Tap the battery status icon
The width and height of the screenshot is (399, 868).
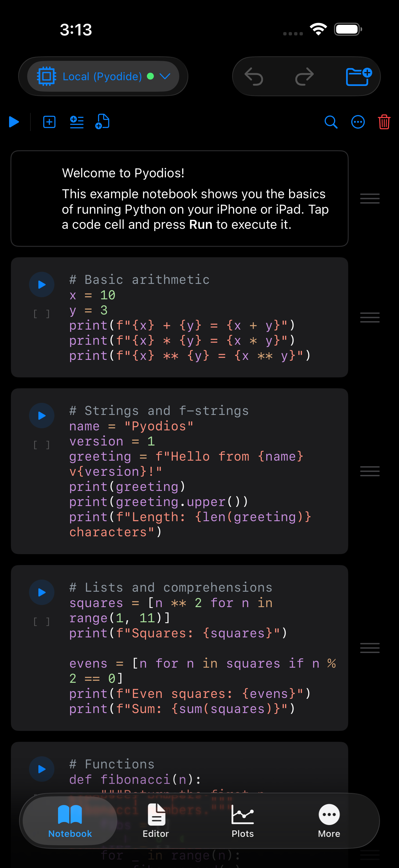tap(348, 29)
